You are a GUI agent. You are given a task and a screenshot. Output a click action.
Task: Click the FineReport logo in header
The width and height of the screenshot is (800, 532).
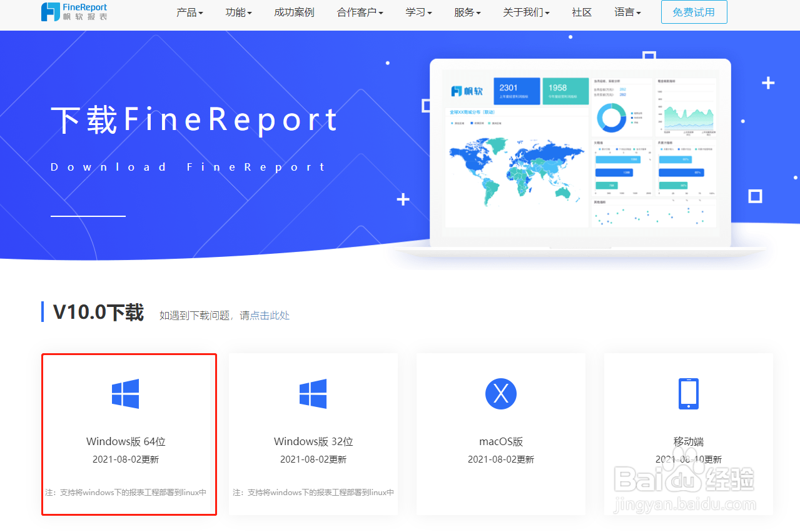tap(74, 12)
